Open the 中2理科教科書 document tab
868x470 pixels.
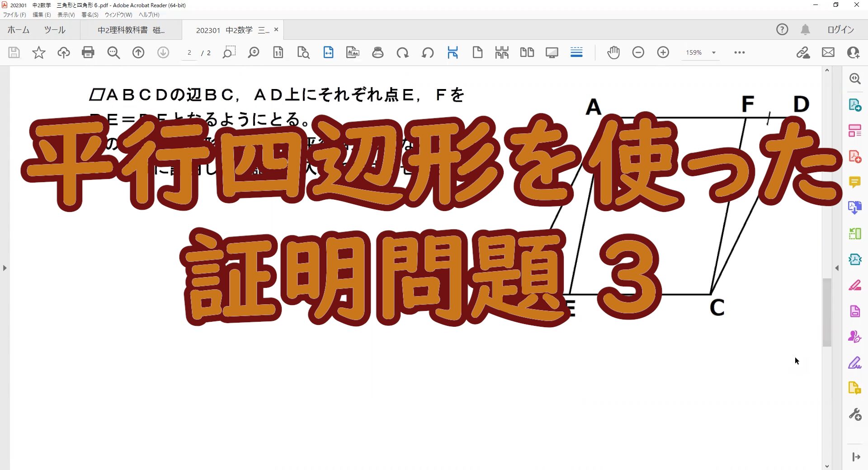[131, 30]
